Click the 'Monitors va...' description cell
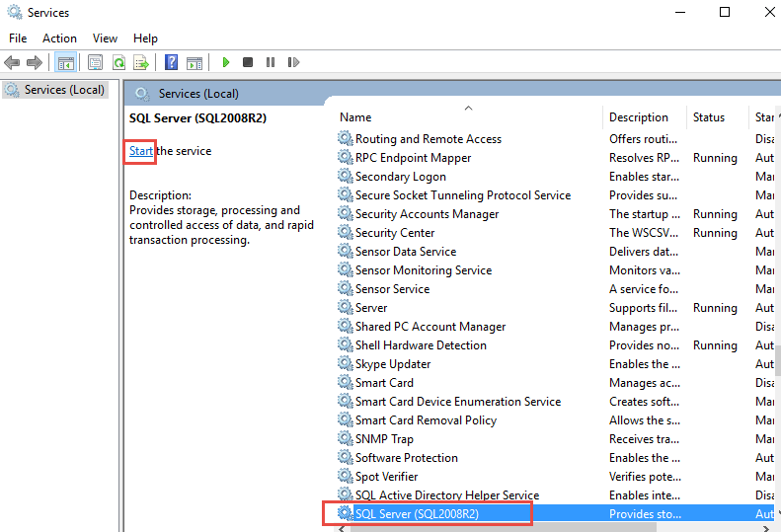This screenshot has width=781, height=532. (645, 270)
